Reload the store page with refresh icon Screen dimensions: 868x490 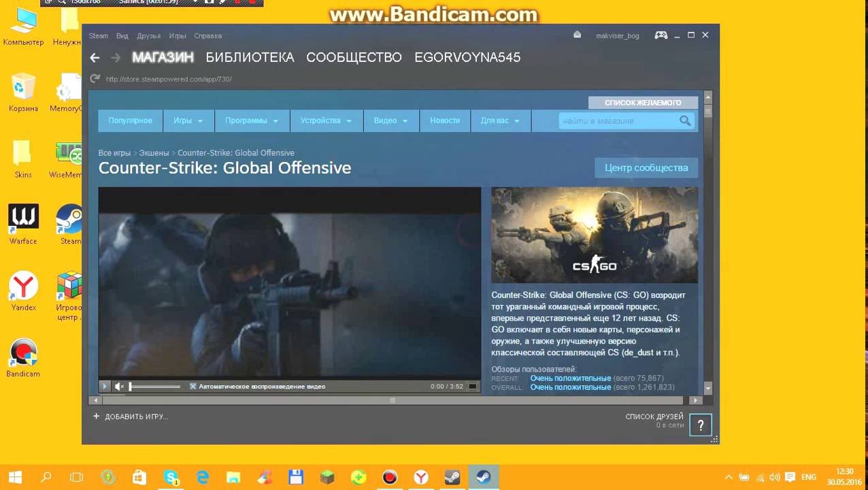(95, 79)
